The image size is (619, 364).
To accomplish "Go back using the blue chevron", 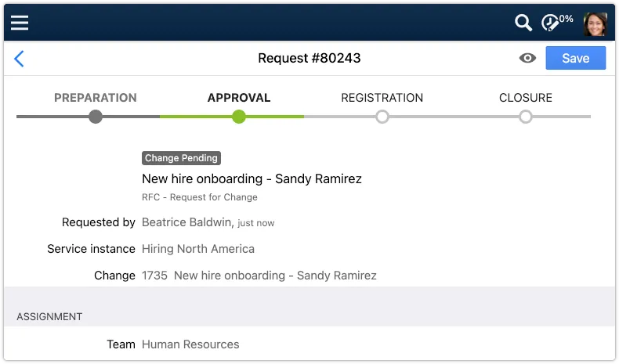I will click(19, 59).
